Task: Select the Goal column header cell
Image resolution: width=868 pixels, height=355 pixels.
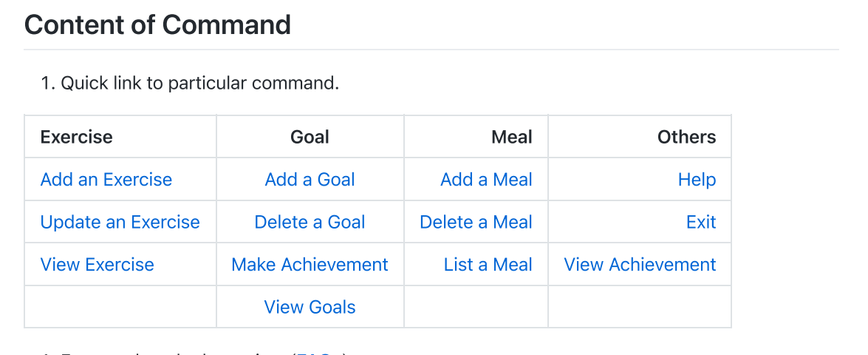Action: [310, 137]
